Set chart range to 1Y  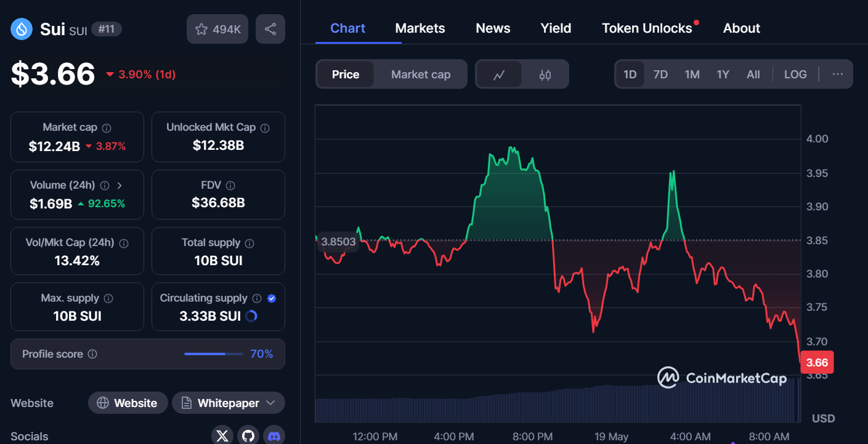[723, 75]
